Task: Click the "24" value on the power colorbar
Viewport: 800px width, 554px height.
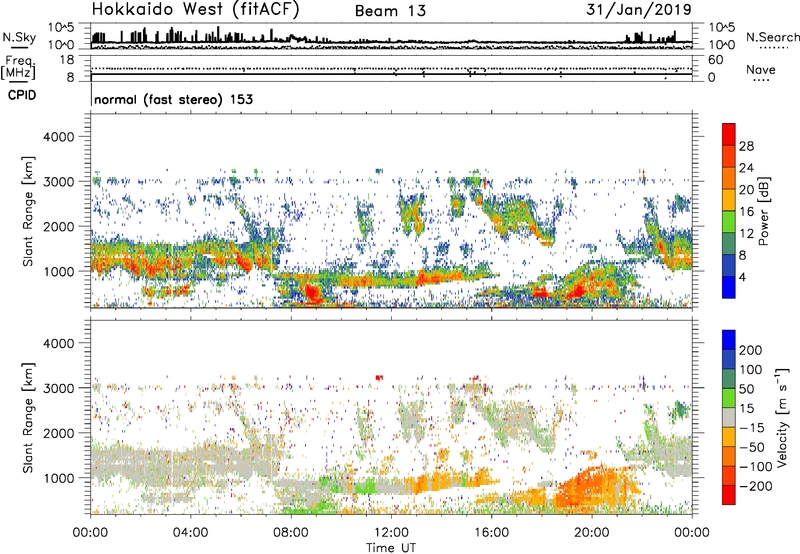Action: click(x=746, y=168)
